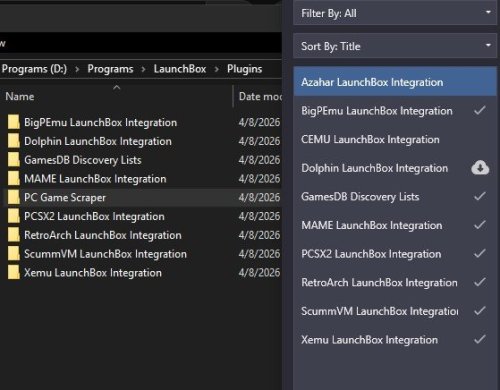
Task: Click the BigPEmu folder icon in Explorer
Action: tap(13, 122)
